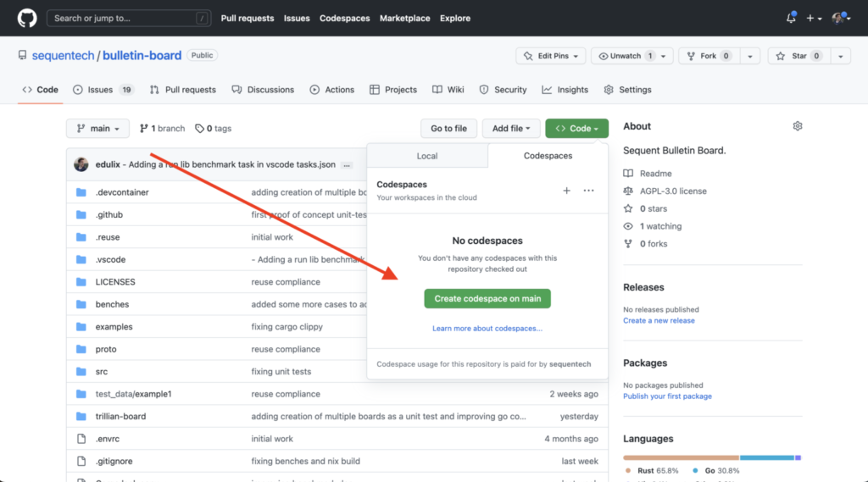Image resolution: width=868 pixels, height=482 pixels.
Task: View the 1 branch link
Action: click(x=162, y=129)
